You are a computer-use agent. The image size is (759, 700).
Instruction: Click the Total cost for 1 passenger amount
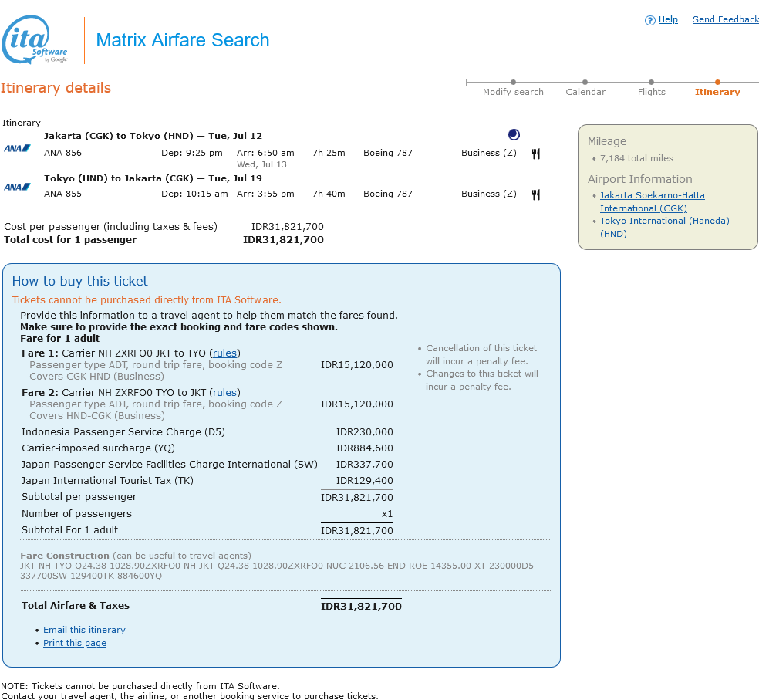pyautogui.click(x=283, y=240)
